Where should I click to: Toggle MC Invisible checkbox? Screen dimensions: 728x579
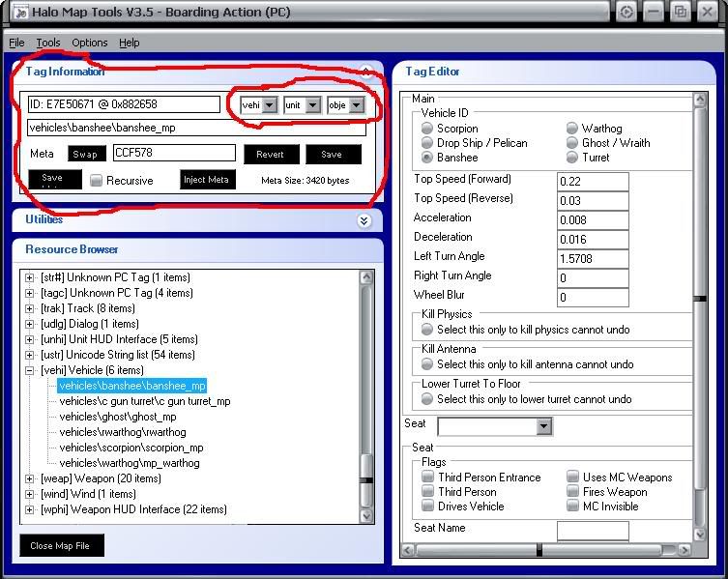tap(572, 506)
